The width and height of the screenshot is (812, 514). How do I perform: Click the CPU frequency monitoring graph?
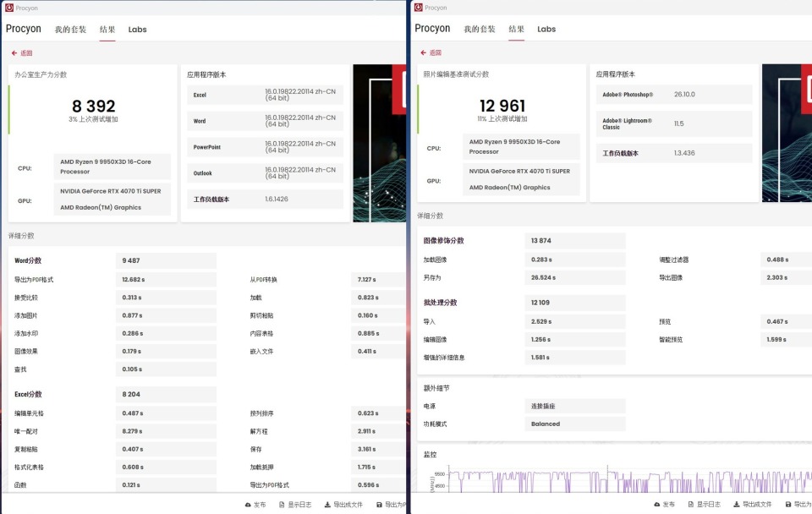click(x=629, y=480)
